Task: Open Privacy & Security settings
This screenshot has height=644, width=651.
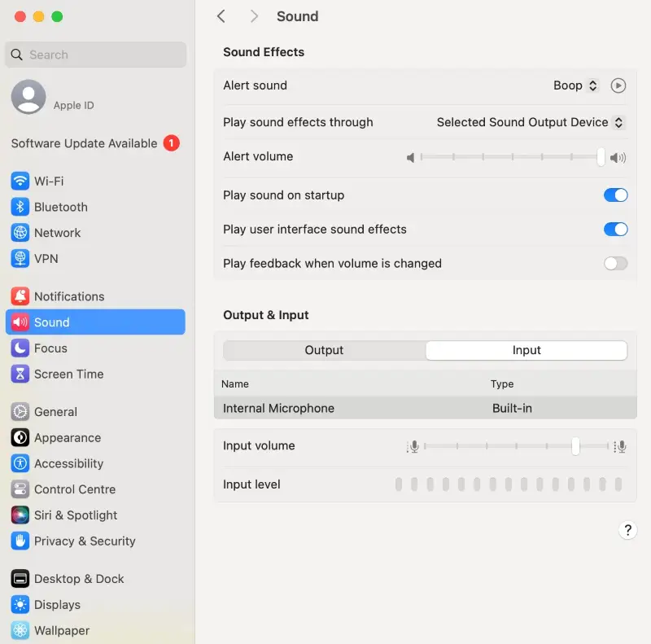Action: [x=20, y=541]
